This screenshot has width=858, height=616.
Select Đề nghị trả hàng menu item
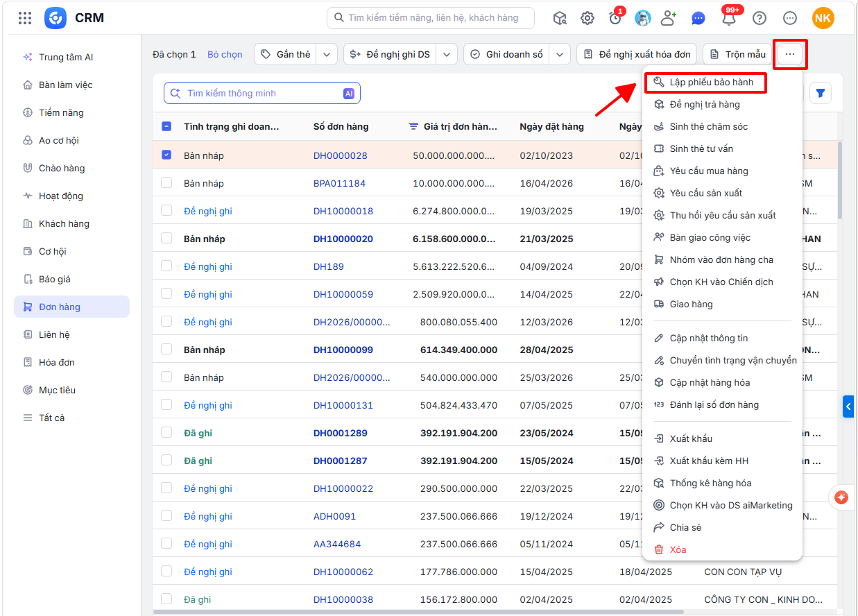coord(722,105)
